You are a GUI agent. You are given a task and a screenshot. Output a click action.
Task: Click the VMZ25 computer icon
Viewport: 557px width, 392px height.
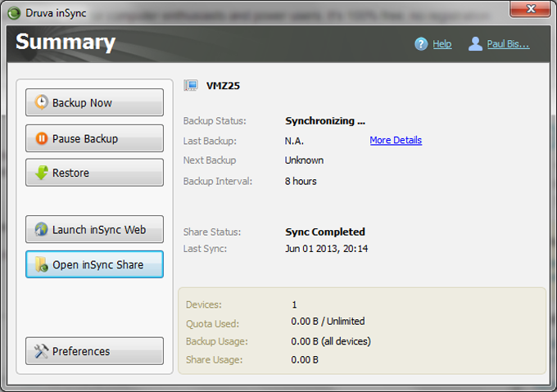[x=191, y=85]
